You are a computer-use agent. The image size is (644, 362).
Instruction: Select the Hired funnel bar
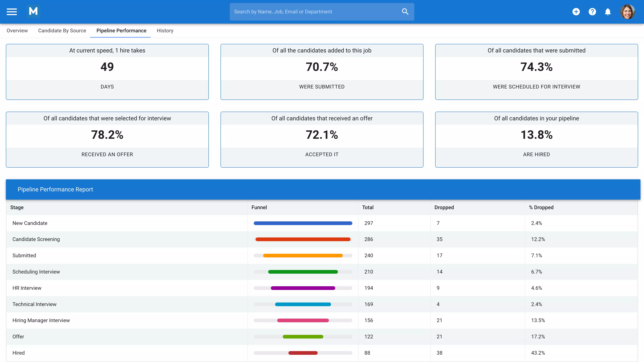[x=303, y=353]
